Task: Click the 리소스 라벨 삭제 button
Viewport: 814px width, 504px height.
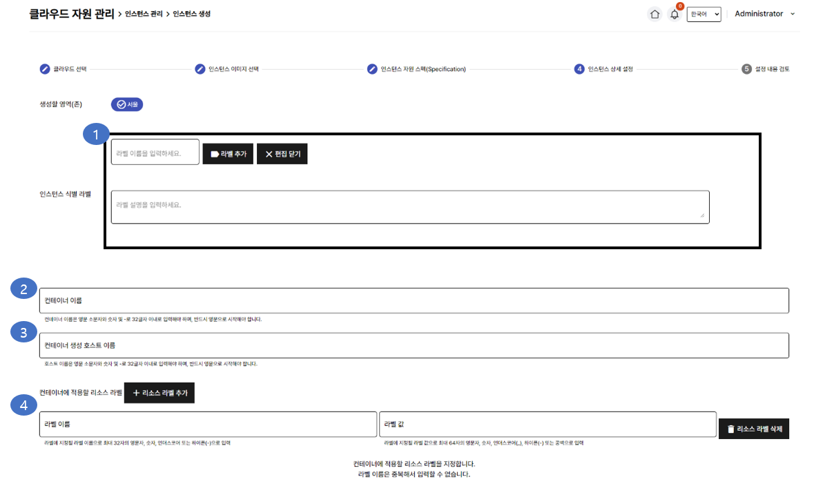Action: (753, 429)
